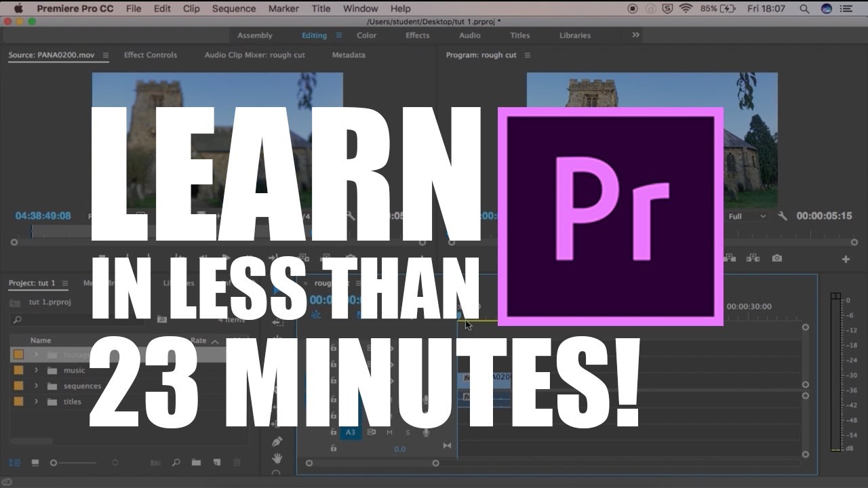This screenshot has width=868, height=488.
Task: Switch to the Titles workspace
Action: click(x=519, y=35)
